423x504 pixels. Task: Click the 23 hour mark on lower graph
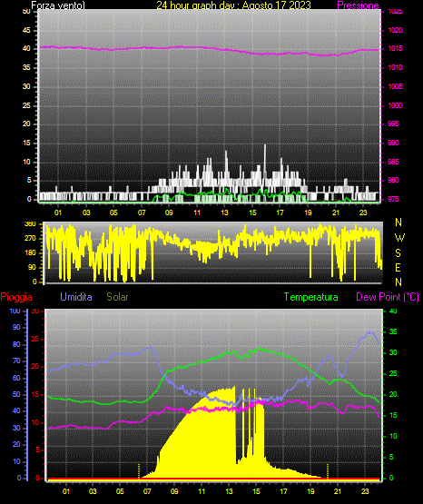(x=365, y=491)
